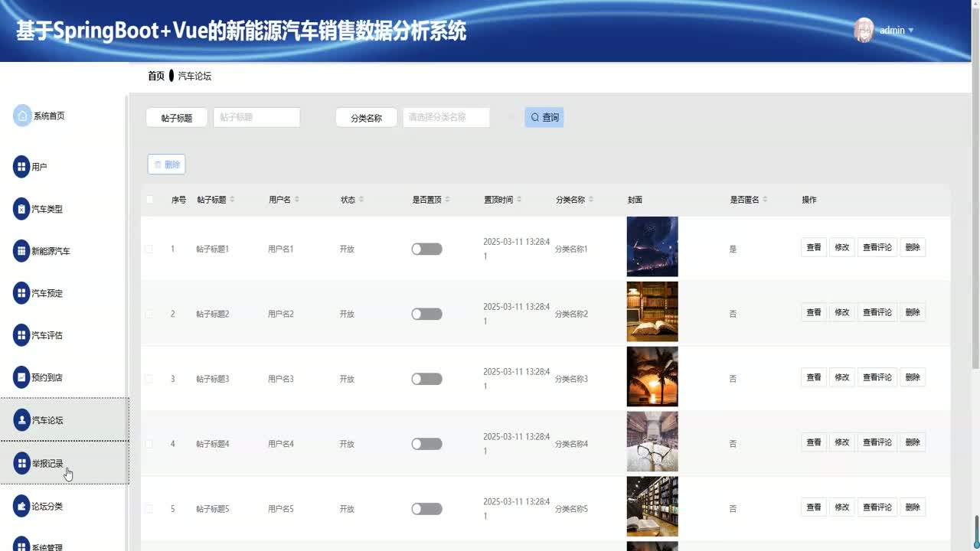Click the batch 删除 button above table

(166, 164)
